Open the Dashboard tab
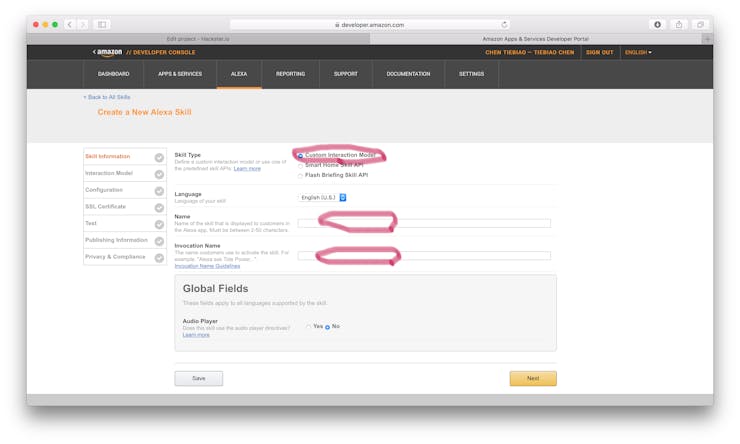 113,74
